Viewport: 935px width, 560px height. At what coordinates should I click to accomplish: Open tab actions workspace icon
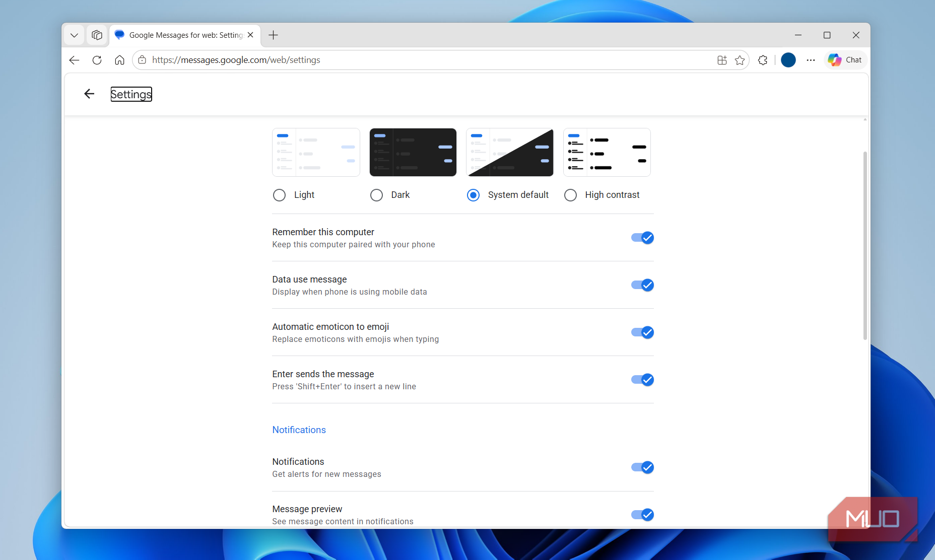pyautogui.click(x=97, y=35)
